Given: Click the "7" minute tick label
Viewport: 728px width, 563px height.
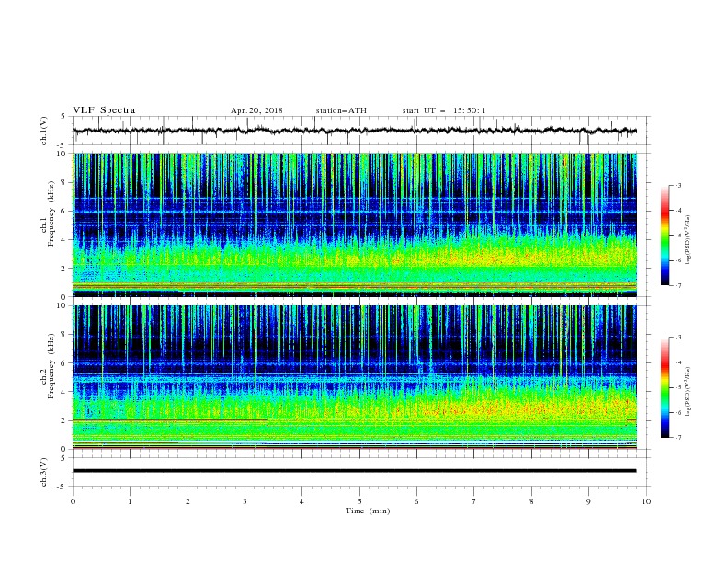Looking at the screenshot, I should (x=474, y=501).
